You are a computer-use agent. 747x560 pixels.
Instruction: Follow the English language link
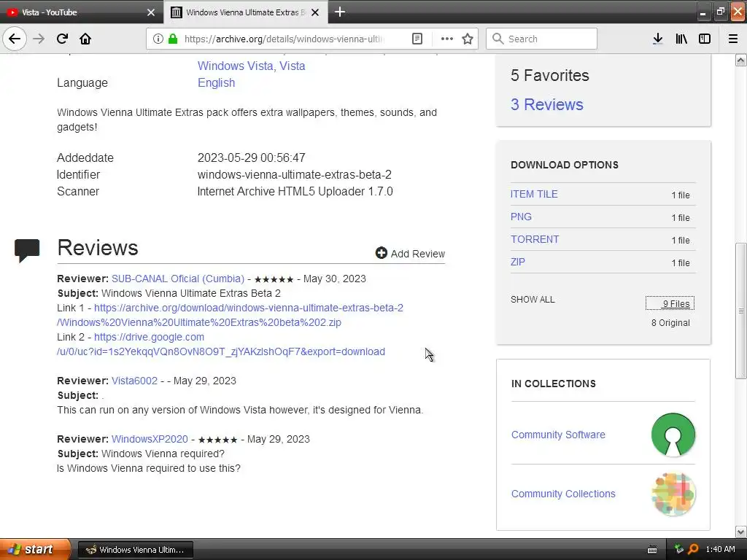click(216, 83)
